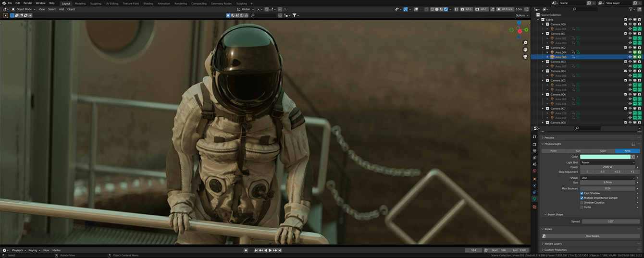Click the light Color swatch

(605, 157)
